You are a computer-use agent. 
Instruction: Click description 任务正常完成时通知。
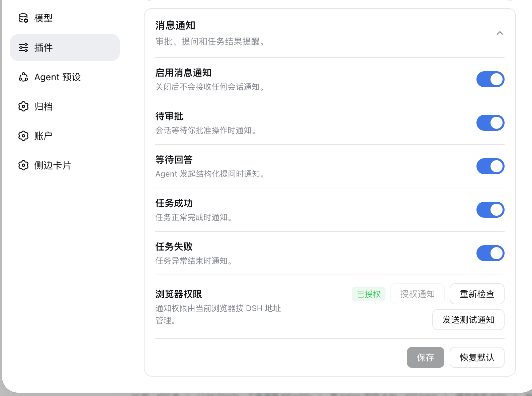tap(194, 217)
